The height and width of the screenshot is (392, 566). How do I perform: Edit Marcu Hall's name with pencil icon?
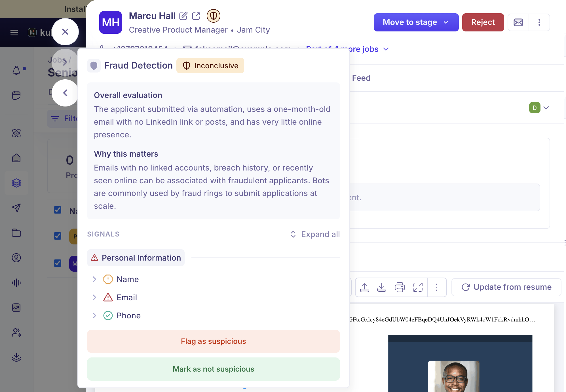click(x=183, y=16)
